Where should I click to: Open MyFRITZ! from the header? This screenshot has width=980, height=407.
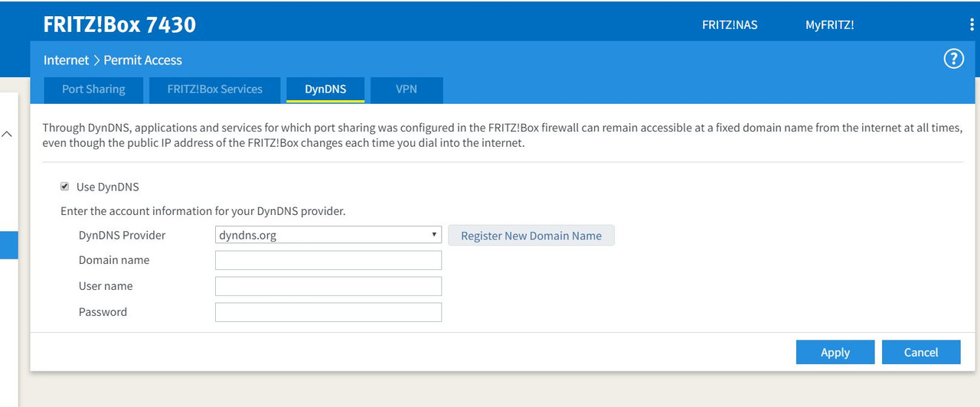pos(829,24)
